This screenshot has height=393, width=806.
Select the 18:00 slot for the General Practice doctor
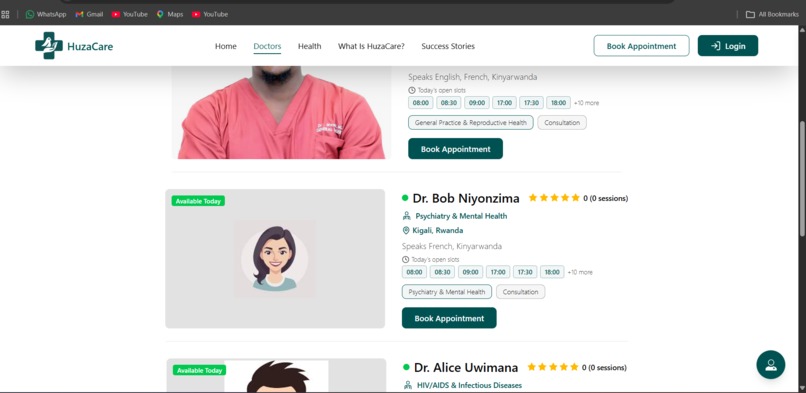559,103
